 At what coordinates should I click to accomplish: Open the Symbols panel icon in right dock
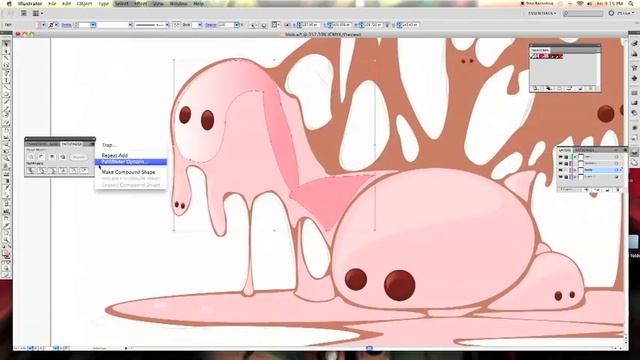(x=634, y=78)
